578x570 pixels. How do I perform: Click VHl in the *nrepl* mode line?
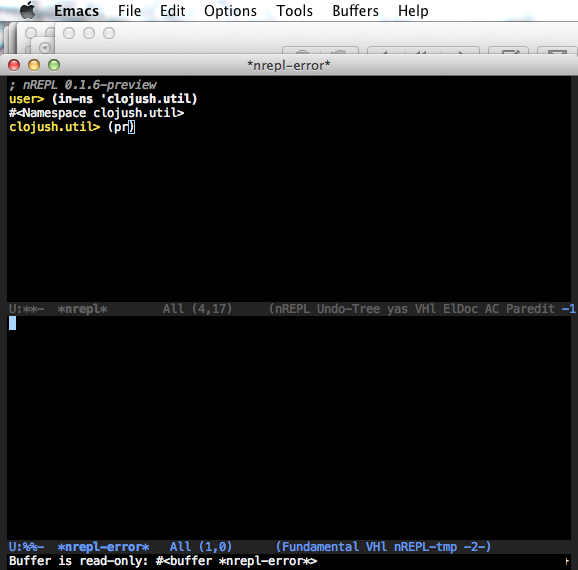[x=425, y=309]
